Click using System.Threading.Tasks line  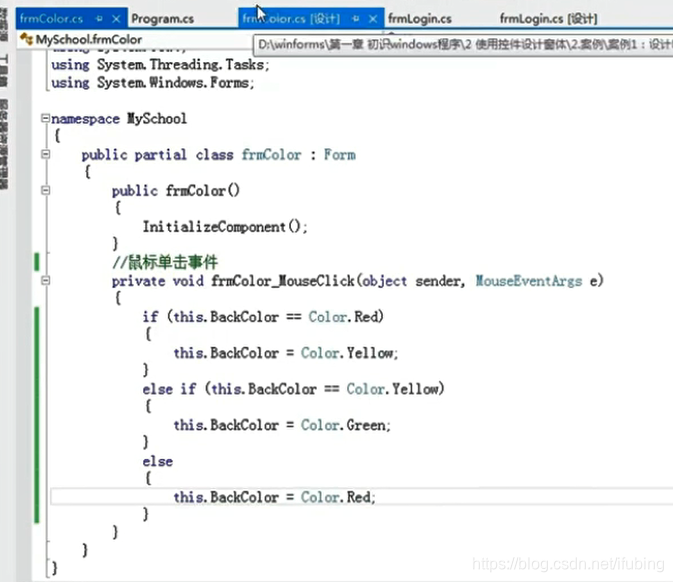[161, 65]
